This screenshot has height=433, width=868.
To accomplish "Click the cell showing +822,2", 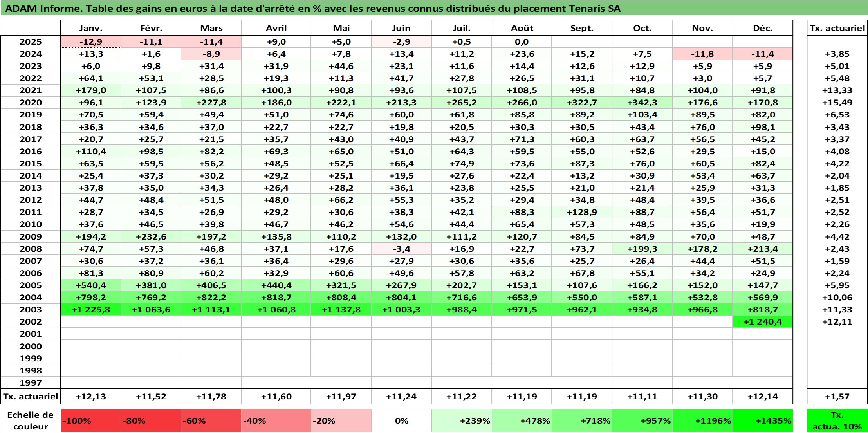I will click(211, 298).
